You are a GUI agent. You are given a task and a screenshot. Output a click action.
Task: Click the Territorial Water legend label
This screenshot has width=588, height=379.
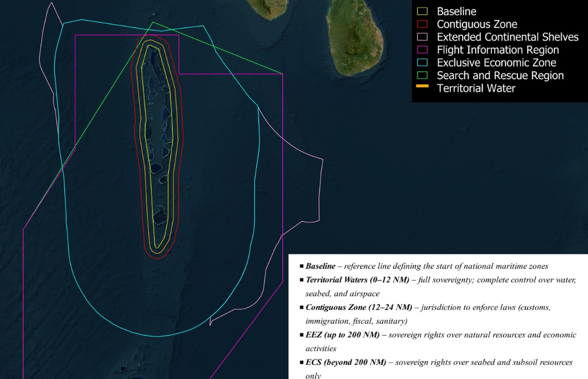tap(476, 88)
